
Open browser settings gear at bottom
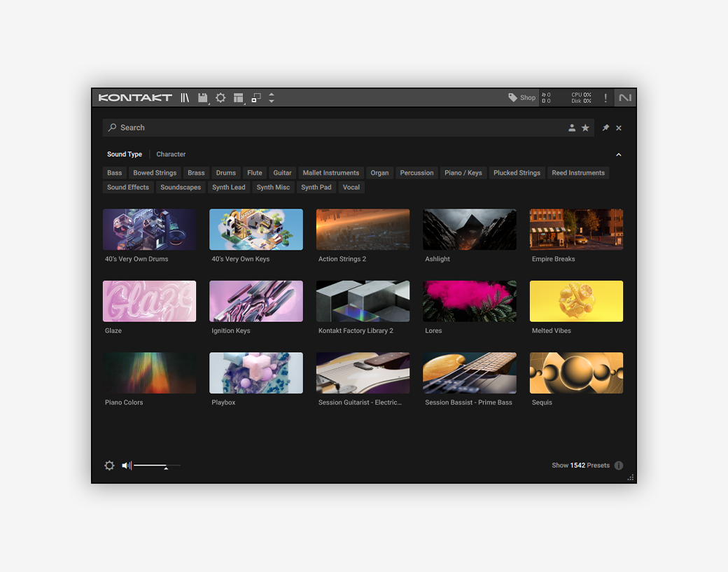(x=109, y=465)
